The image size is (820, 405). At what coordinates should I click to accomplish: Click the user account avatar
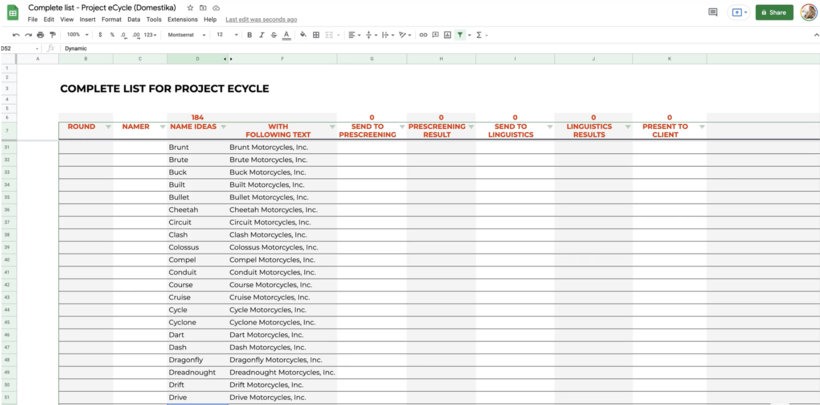click(x=808, y=12)
